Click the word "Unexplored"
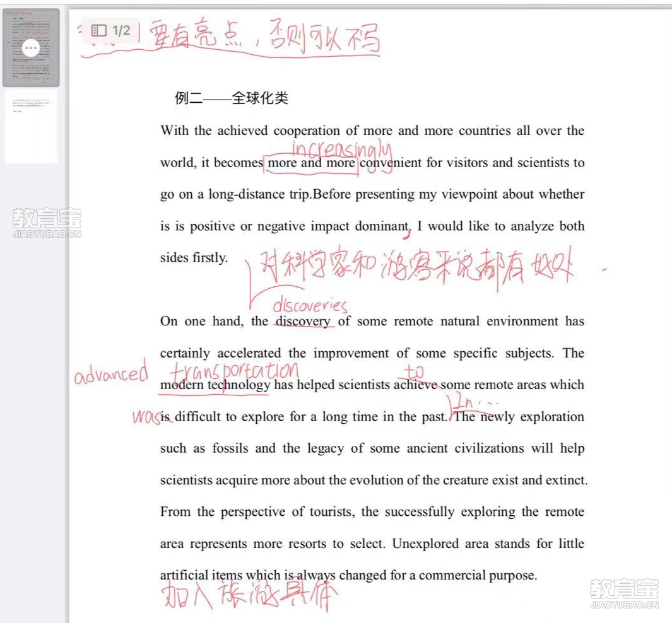 425,544
